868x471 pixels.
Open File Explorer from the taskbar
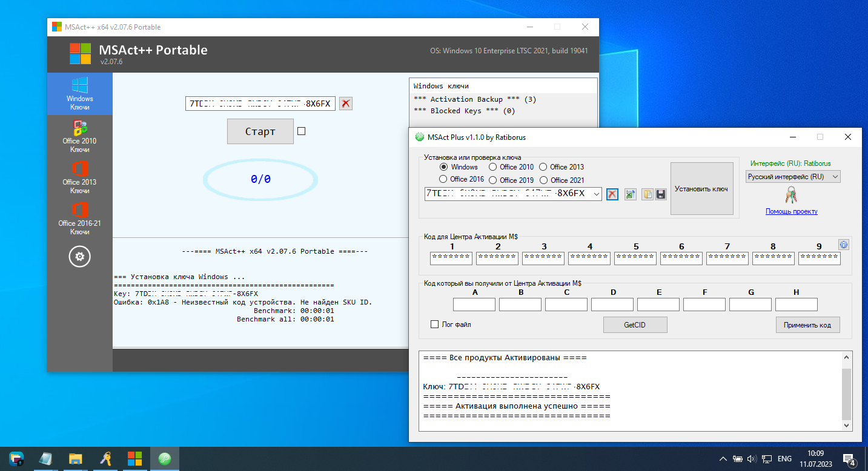(75, 459)
